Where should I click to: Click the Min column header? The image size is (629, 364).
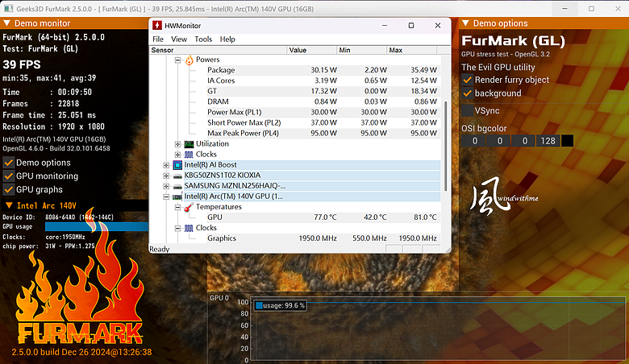tap(362, 50)
